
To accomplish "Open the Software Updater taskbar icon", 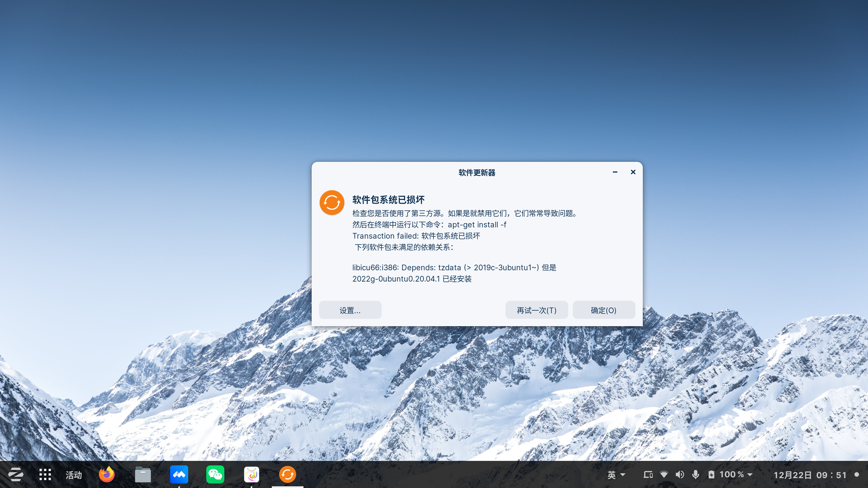I will pyautogui.click(x=288, y=474).
